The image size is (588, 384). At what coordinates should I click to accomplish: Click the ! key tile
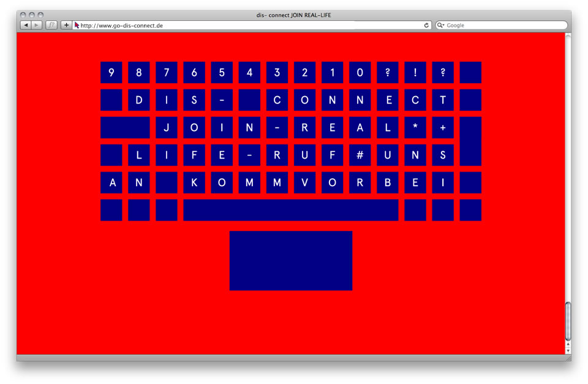(x=415, y=72)
